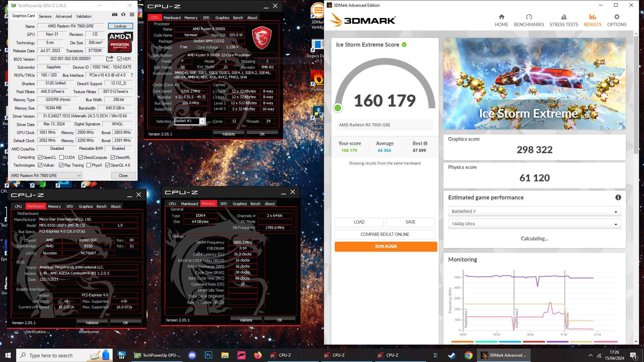Screen dimensions: 644x362
Task: Open the 3DMark Results tab
Action: point(592,20)
